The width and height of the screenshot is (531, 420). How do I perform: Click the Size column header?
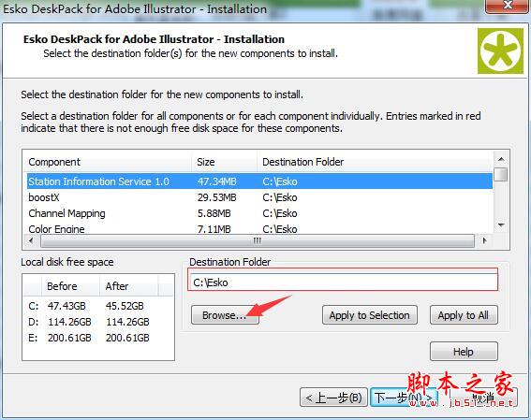224,162
